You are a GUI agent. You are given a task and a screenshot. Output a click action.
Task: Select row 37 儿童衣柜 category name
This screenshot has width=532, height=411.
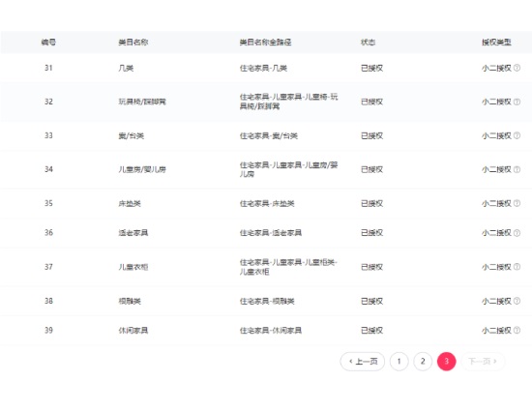tap(133, 267)
